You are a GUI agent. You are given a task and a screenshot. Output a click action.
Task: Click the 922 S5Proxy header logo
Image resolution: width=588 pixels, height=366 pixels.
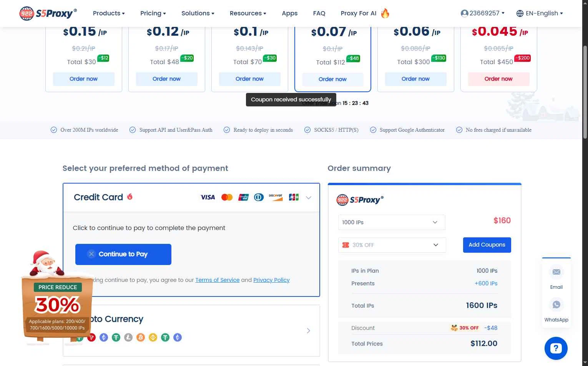(48, 13)
